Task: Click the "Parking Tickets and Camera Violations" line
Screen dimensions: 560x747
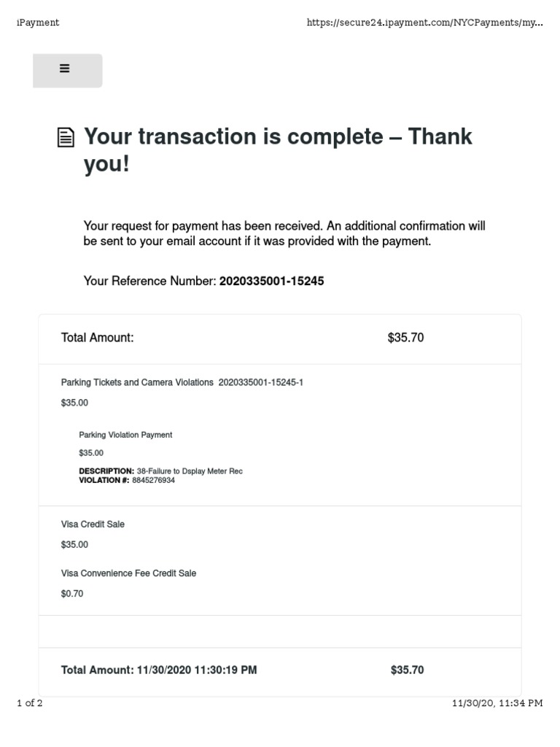Action: tap(137, 382)
